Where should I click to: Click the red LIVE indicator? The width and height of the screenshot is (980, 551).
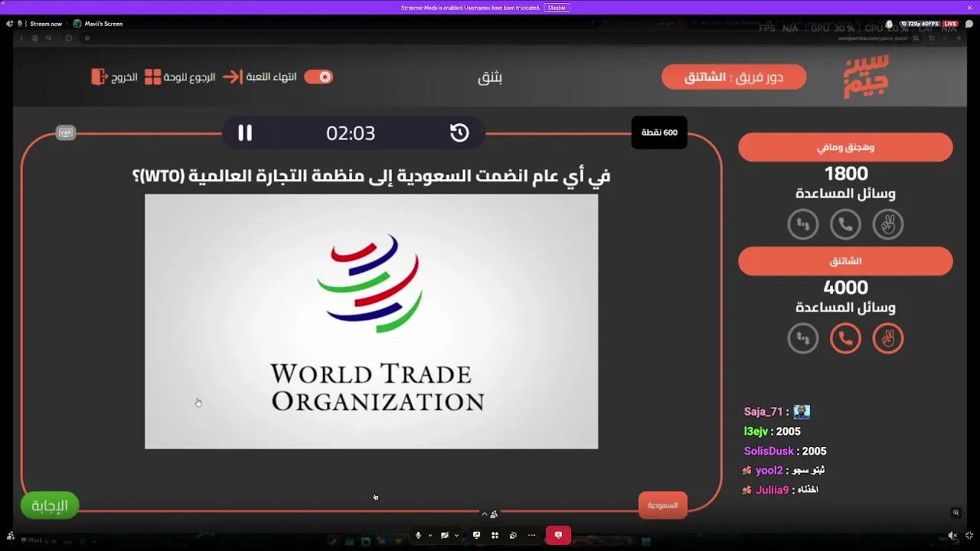[x=950, y=24]
